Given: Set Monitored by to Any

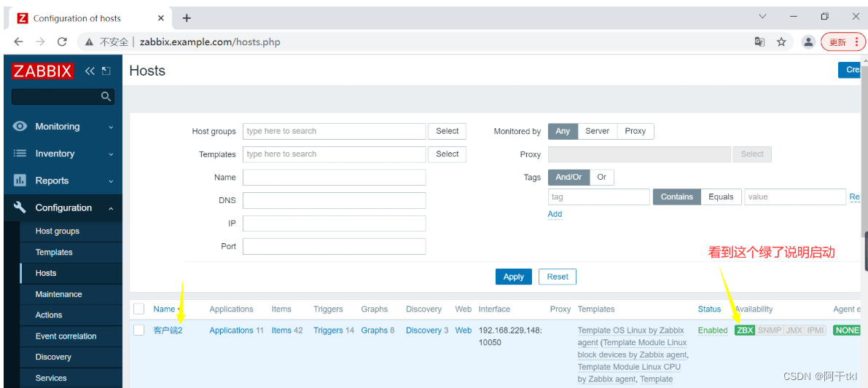Looking at the screenshot, I should [x=563, y=131].
